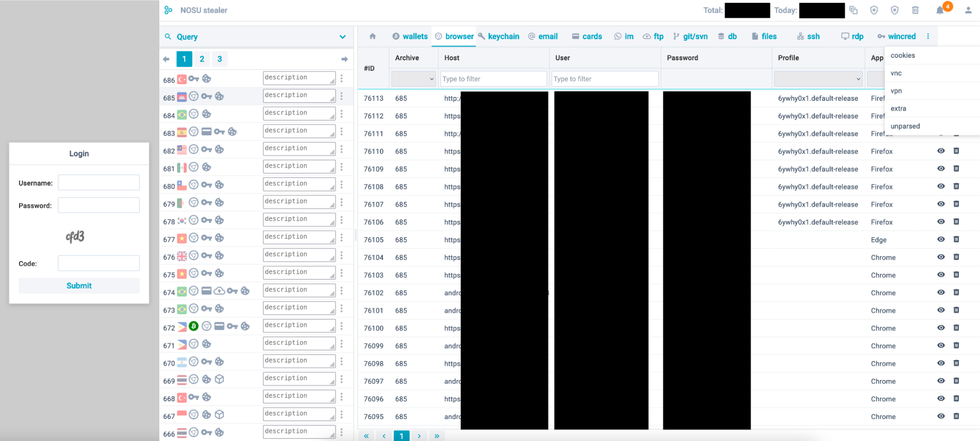Click the delete icon on row 76105
Image resolution: width=980 pixels, height=441 pixels.
[x=956, y=240]
